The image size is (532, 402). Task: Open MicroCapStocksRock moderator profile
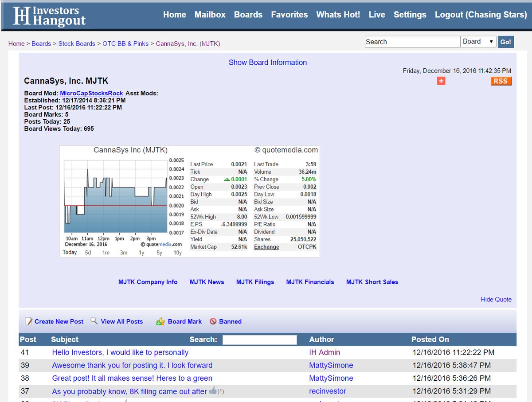[91, 93]
